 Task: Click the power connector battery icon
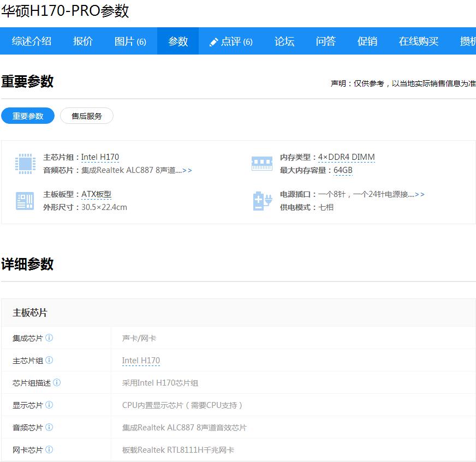[x=262, y=201]
